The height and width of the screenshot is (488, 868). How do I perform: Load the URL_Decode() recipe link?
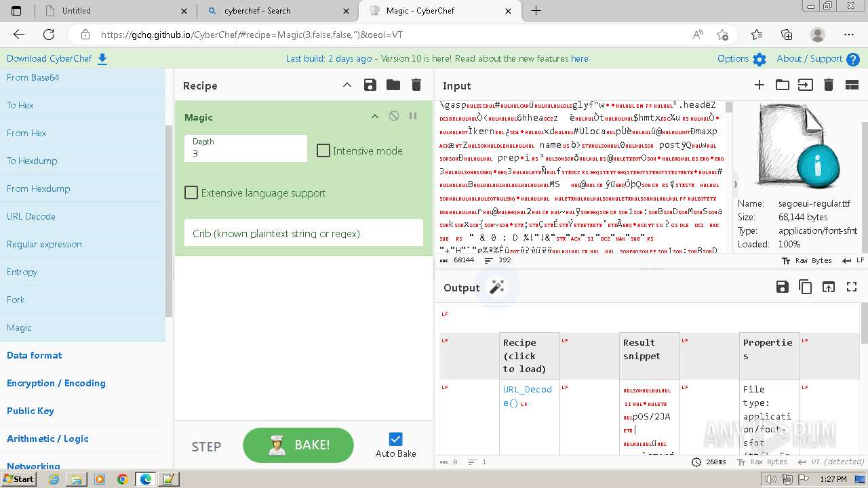527,396
